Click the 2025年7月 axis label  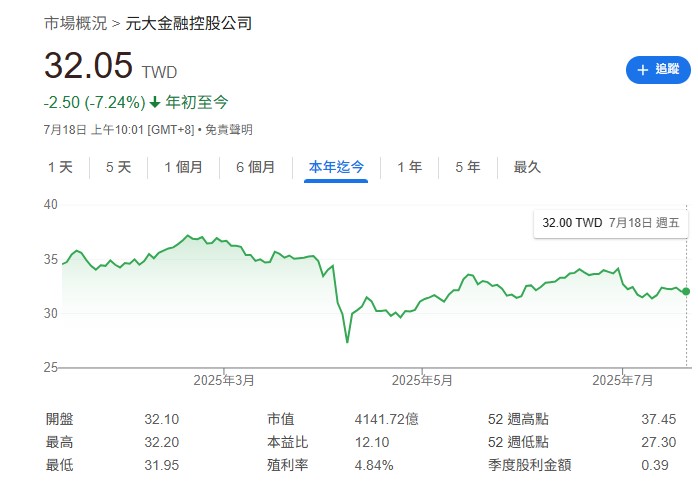[x=622, y=380]
